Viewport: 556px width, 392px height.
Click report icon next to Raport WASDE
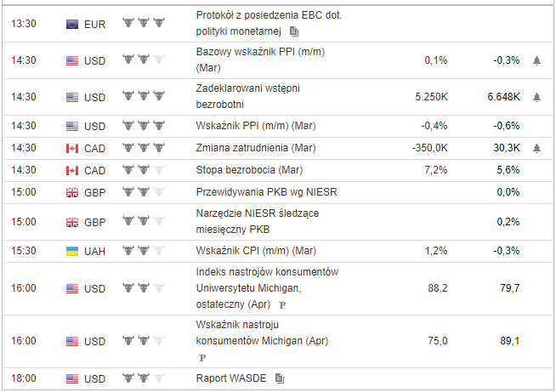(280, 378)
